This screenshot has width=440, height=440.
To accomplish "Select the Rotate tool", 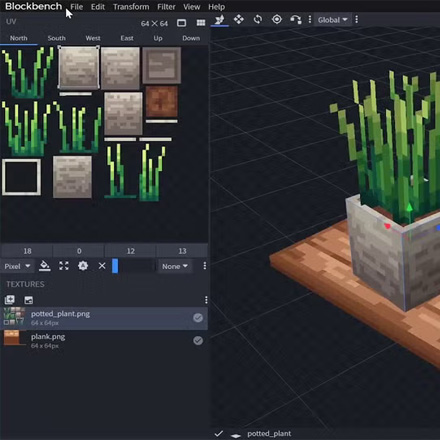I will pyautogui.click(x=258, y=20).
